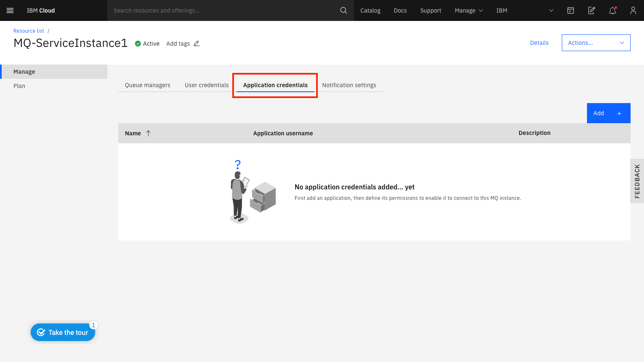Click the search magnifier icon

click(343, 10)
